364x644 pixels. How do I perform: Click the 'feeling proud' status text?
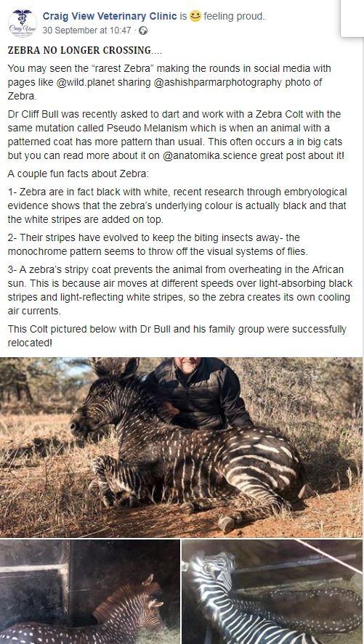234,17
